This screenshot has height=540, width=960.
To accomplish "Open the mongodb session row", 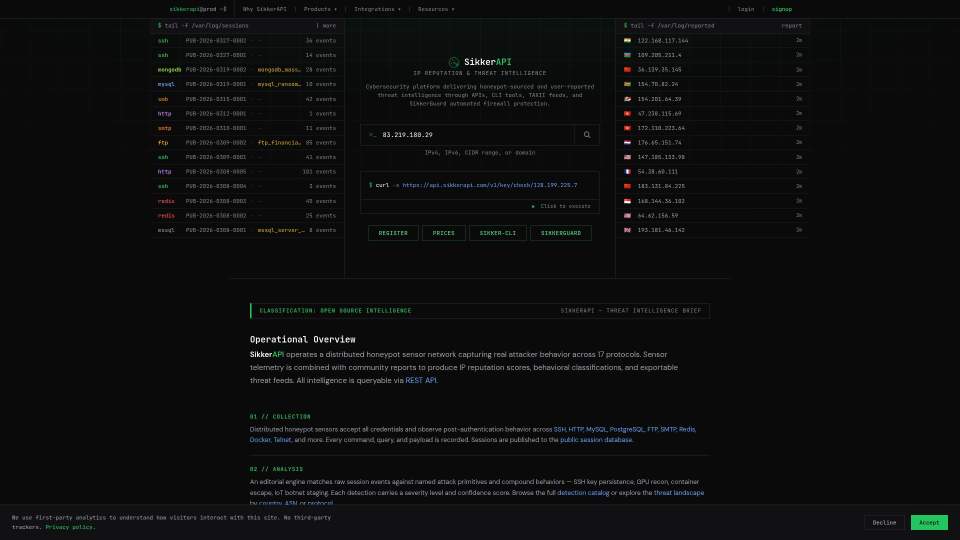I will click(x=247, y=70).
